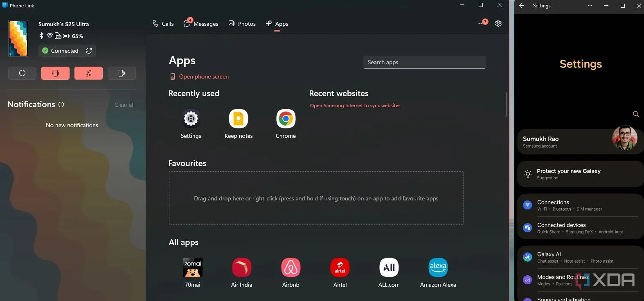Open Phone Link settings gear
Viewport: 644px width, 301px height.
[x=498, y=23]
